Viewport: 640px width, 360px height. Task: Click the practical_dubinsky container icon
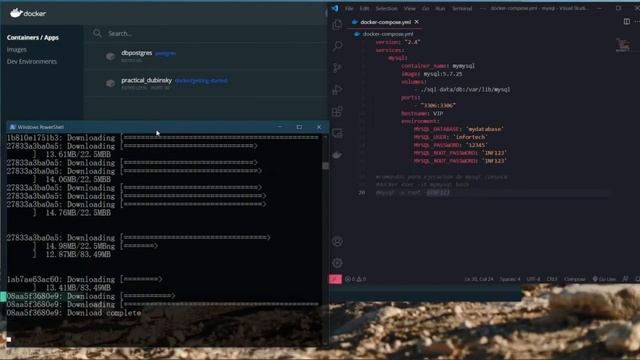pos(110,83)
